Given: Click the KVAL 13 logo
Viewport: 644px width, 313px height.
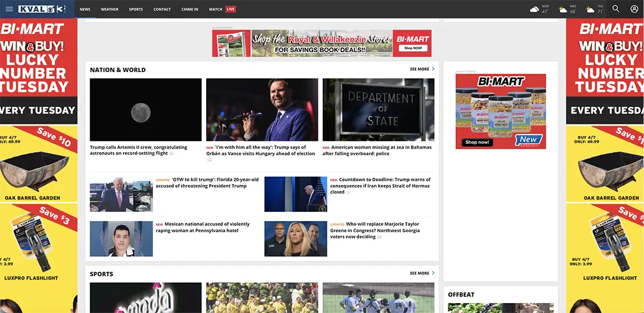Looking at the screenshot, I should [42, 9].
